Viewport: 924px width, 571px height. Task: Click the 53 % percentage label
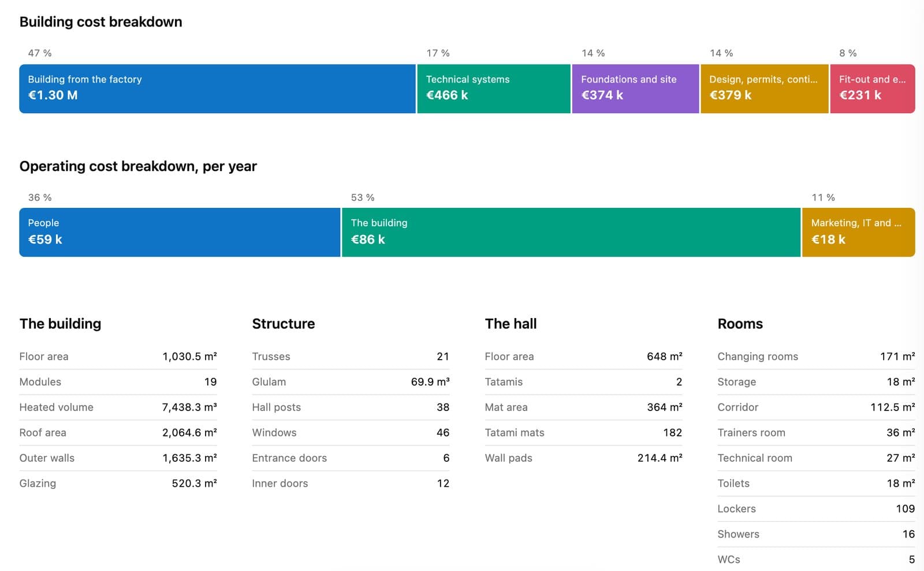point(363,197)
